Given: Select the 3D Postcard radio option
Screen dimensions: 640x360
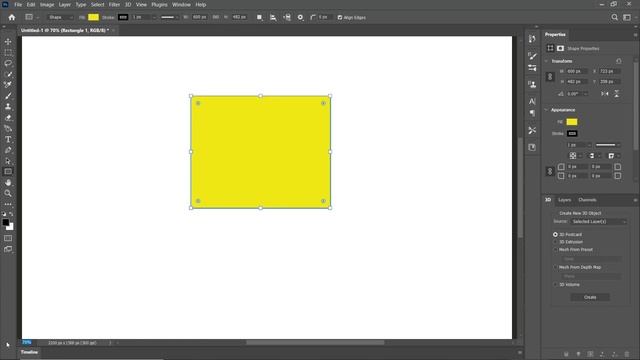Looking at the screenshot, I should 555,235.
